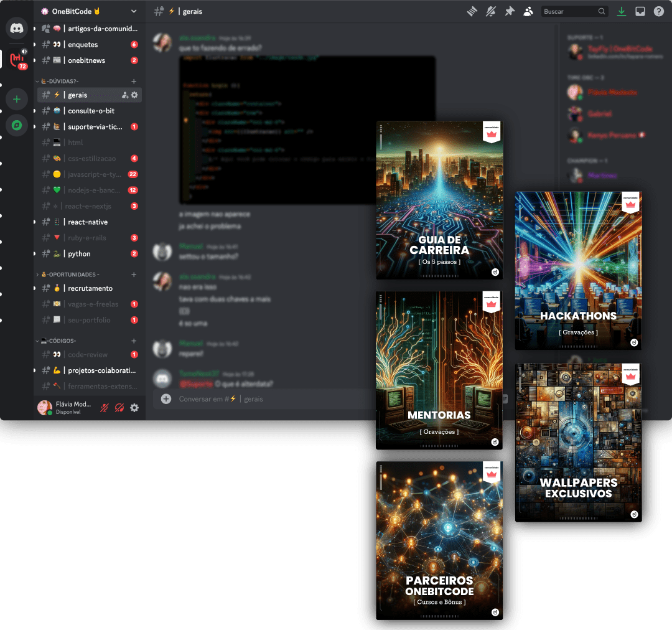This screenshot has width=672, height=630.
Task: Open the Wallpapers Exclusivos card
Action: pyautogui.click(x=578, y=443)
